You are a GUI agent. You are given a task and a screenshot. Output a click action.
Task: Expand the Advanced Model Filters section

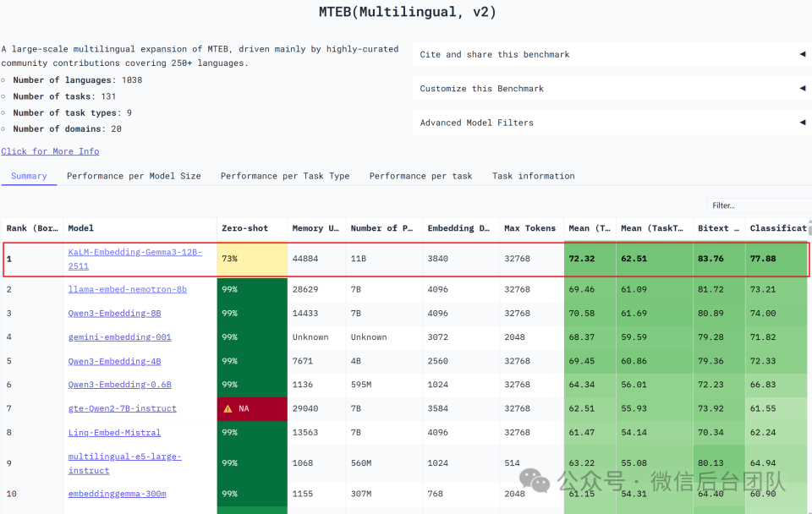612,123
